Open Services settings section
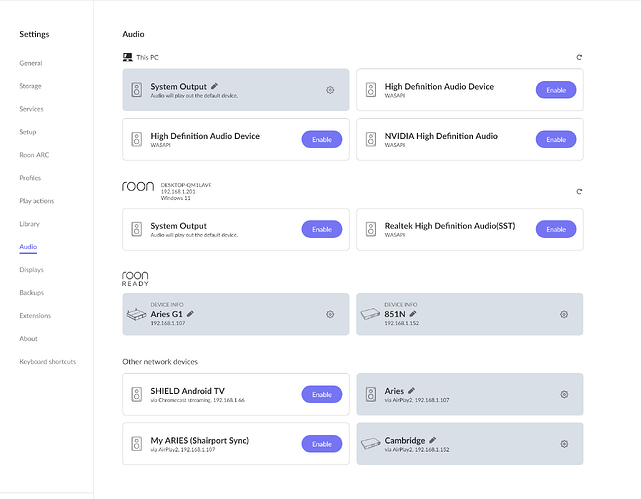Image resolution: width=641 pixels, height=499 pixels. click(x=31, y=109)
